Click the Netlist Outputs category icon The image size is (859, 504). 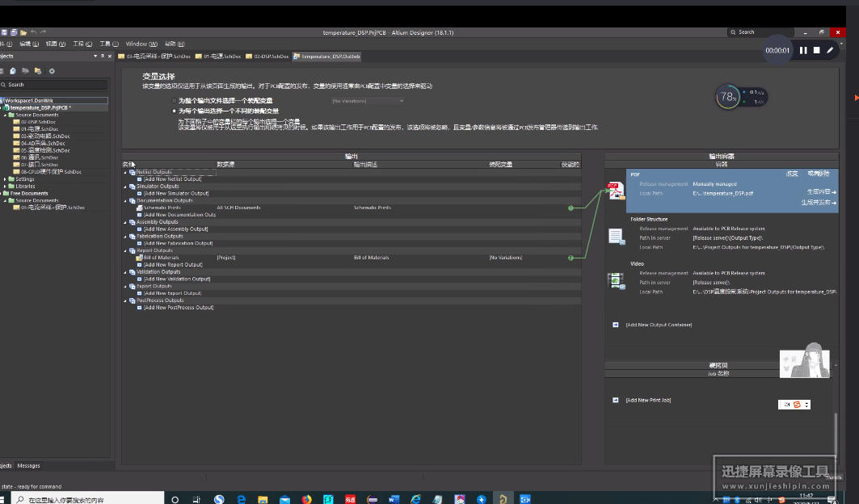tap(132, 172)
